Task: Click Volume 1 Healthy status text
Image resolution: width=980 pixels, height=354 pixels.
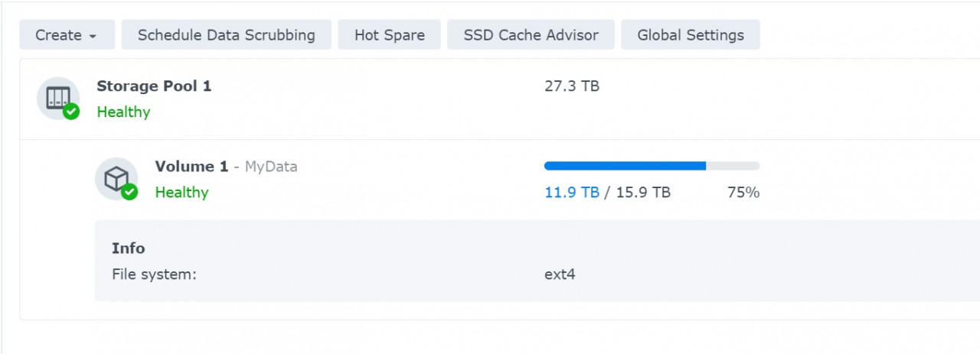Action: (x=181, y=193)
